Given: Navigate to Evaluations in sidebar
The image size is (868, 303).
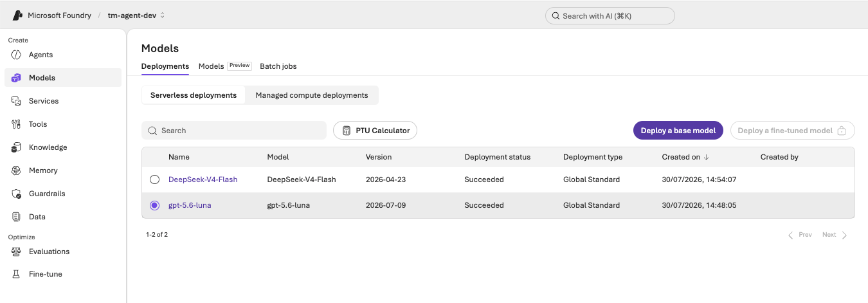Looking at the screenshot, I should (63, 252).
